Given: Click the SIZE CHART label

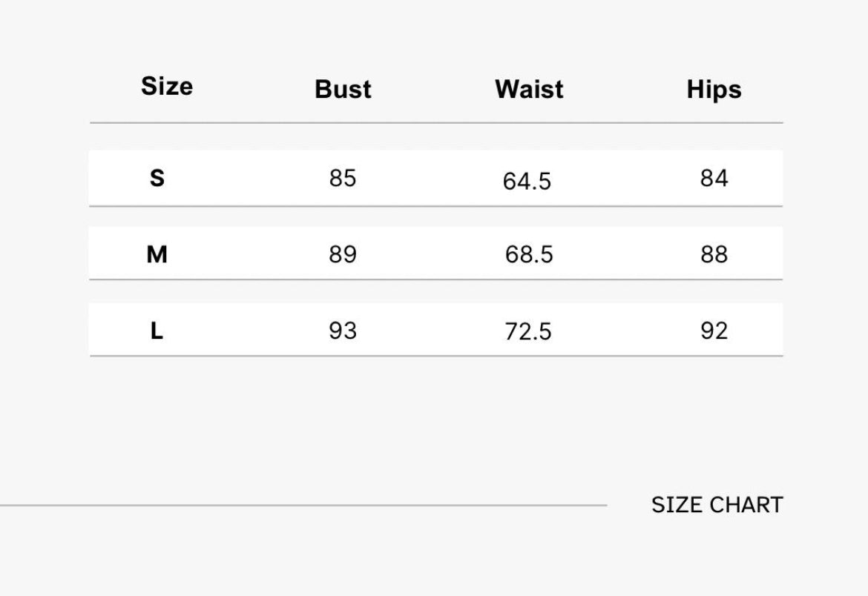Looking at the screenshot, I should pyautogui.click(x=717, y=505).
